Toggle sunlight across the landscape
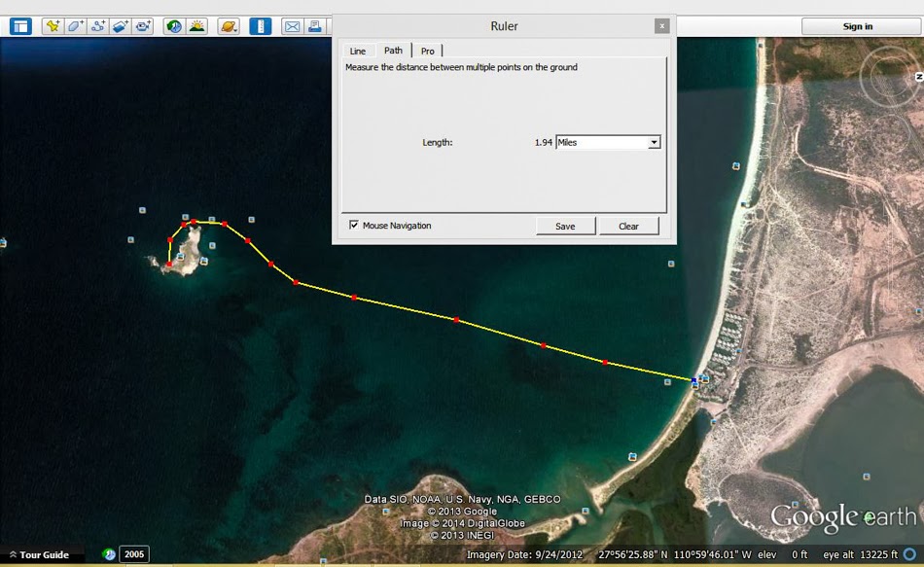Screen dimensions: 924x567 (x=196, y=26)
